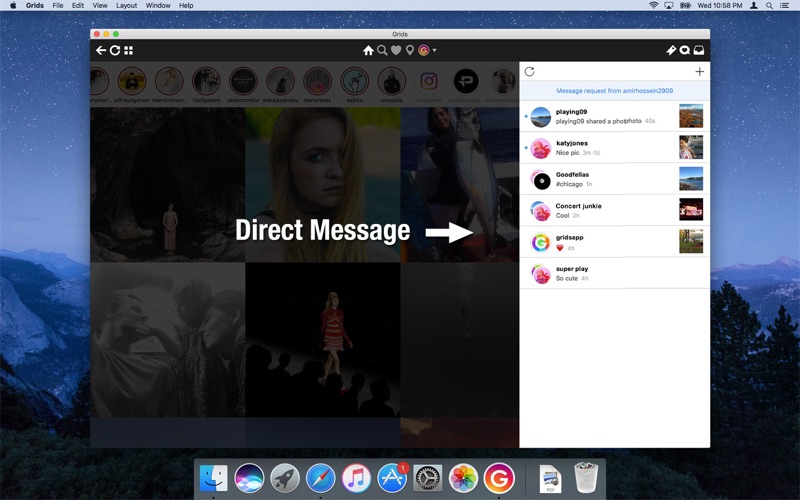Click the thumbnail in gridsapp row
800x500 pixels.
point(691,241)
